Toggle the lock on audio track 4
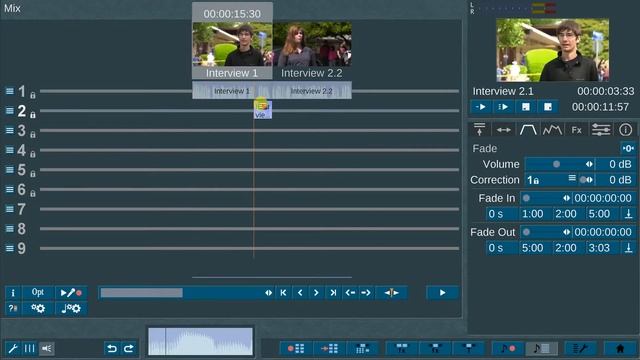Image resolution: width=640 pixels, height=360 pixels. [33, 154]
